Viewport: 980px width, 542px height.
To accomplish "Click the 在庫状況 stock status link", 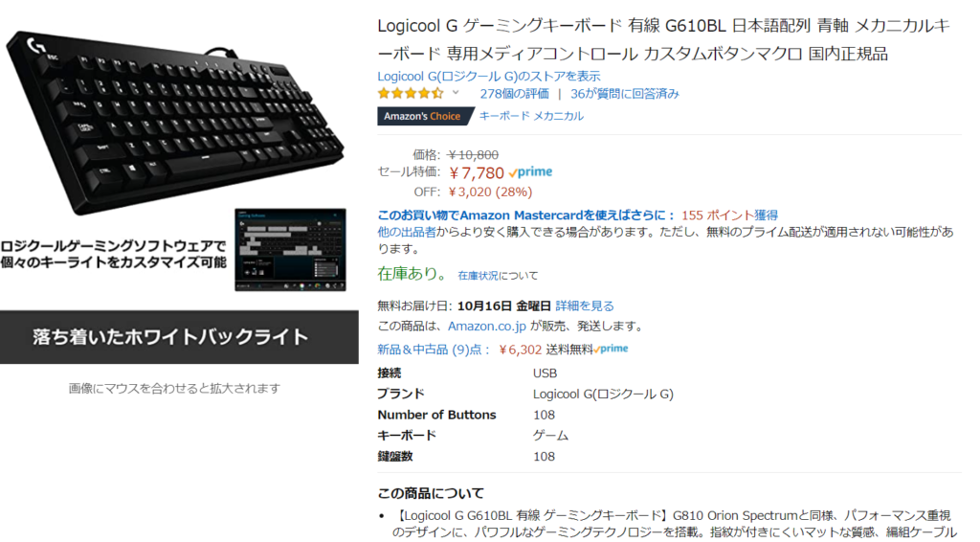I will point(479,276).
